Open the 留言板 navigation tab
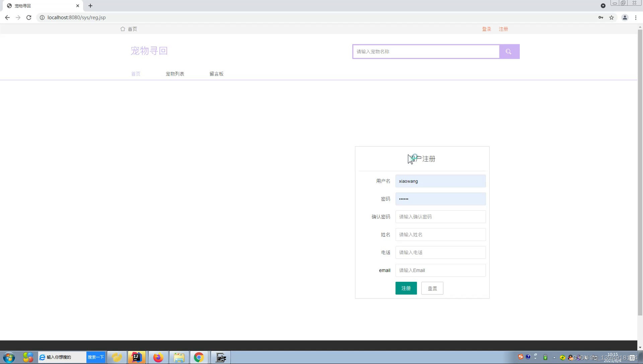The height and width of the screenshot is (364, 643). [x=216, y=74]
